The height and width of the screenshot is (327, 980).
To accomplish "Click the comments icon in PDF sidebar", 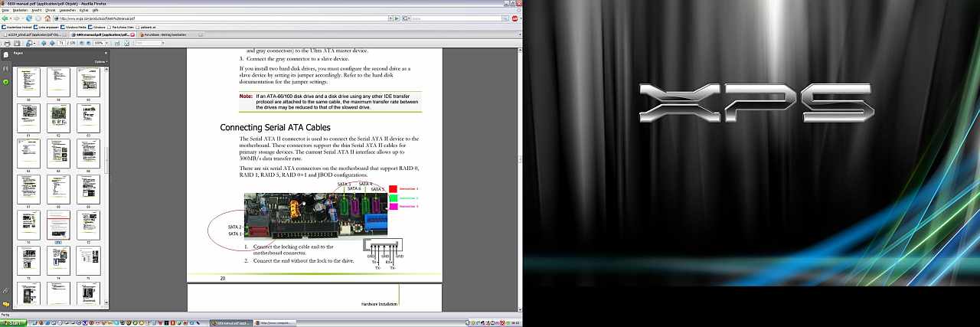I will 5,304.
